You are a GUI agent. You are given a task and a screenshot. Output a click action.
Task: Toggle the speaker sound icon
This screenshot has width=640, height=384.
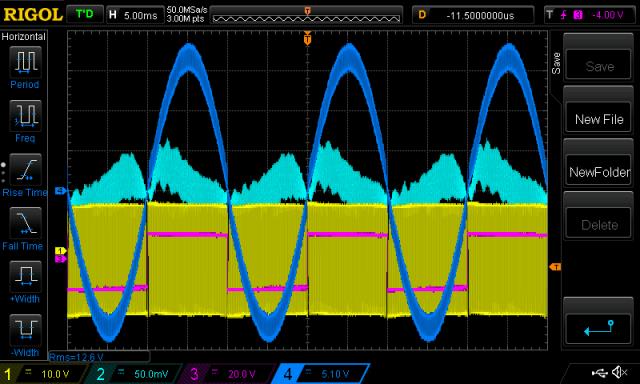tap(620, 372)
